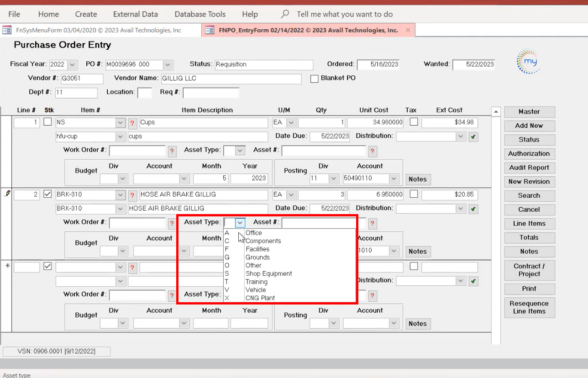
Task: Switch to the FnSysMenuForm tab
Action: pos(98,30)
